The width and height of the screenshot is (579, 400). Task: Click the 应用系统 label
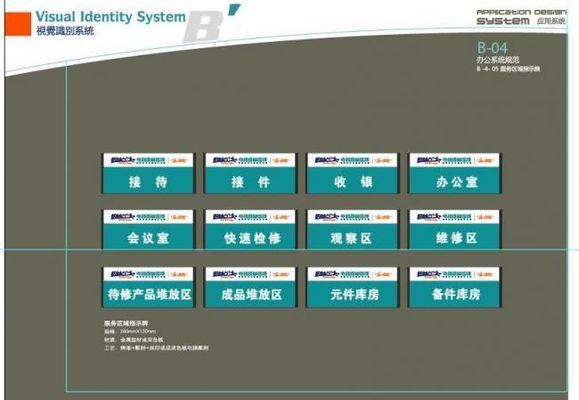[x=551, y=21]
